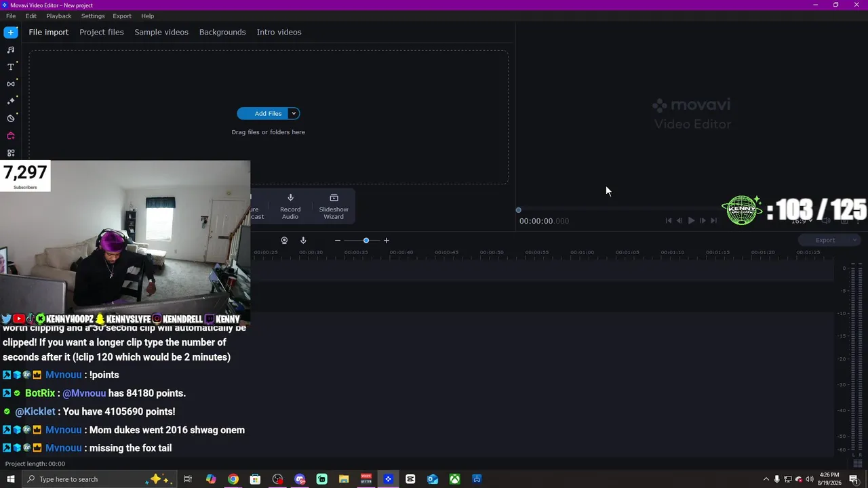The image size is (868, 488).
Task: Adjust the timeline zoom slider handle
Action: point(366,241)
